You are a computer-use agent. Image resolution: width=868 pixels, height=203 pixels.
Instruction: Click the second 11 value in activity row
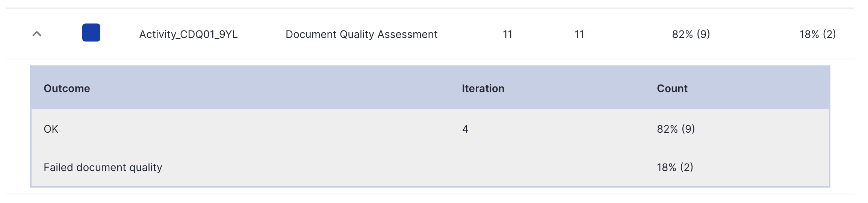(579, 34)
